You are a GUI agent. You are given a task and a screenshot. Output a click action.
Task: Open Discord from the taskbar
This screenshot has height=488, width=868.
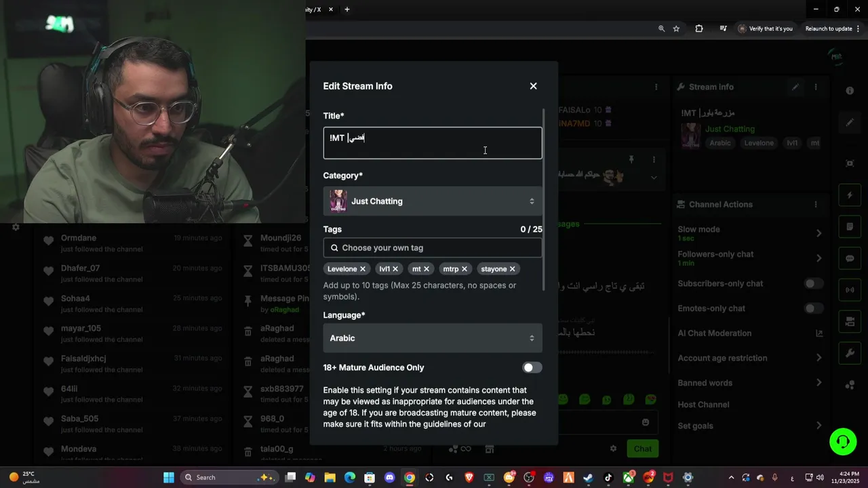tap(389, 477)
